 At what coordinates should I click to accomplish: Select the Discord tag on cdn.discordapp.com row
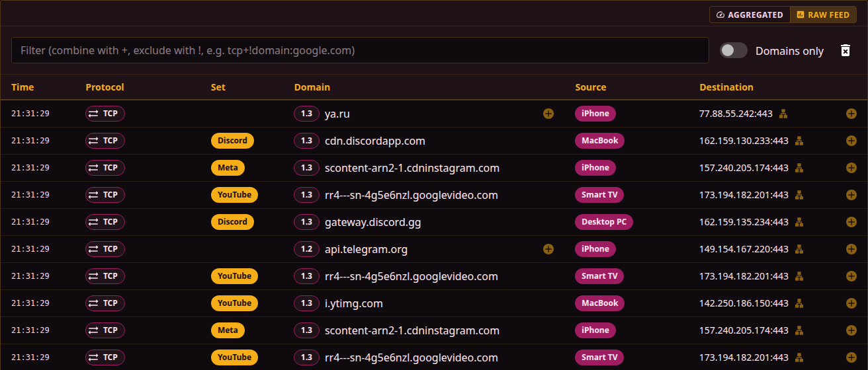pyautogui.click(x=233, y=141)
